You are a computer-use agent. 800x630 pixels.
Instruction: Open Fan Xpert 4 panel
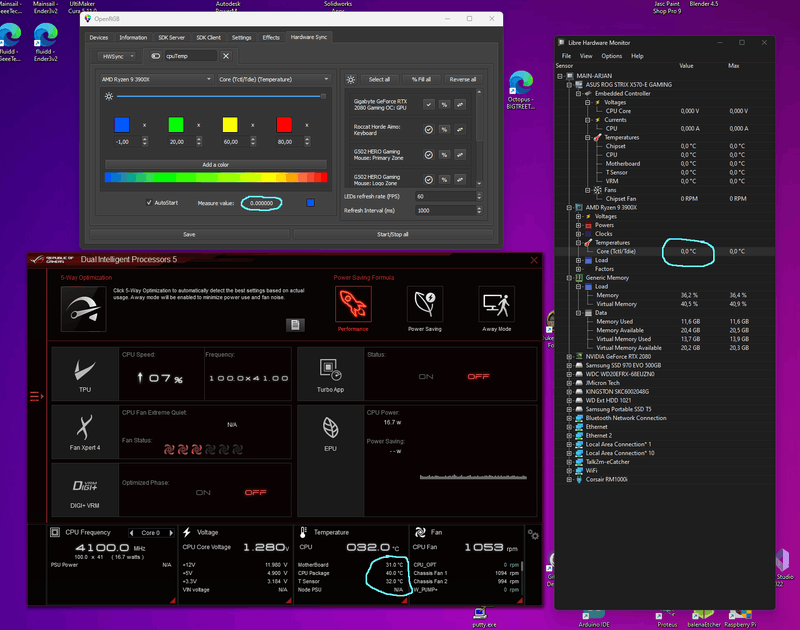tap(85, 432)
